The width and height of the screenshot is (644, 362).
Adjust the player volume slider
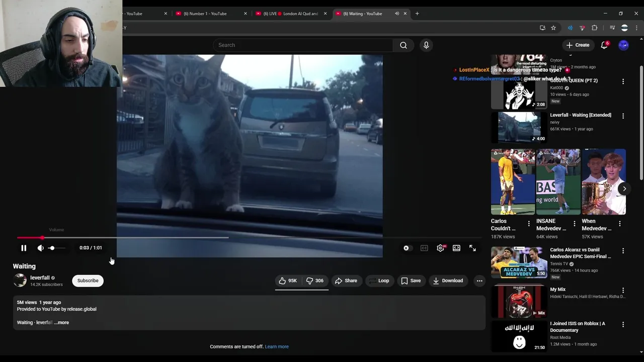pyautogui.click(x=56, y=248)
